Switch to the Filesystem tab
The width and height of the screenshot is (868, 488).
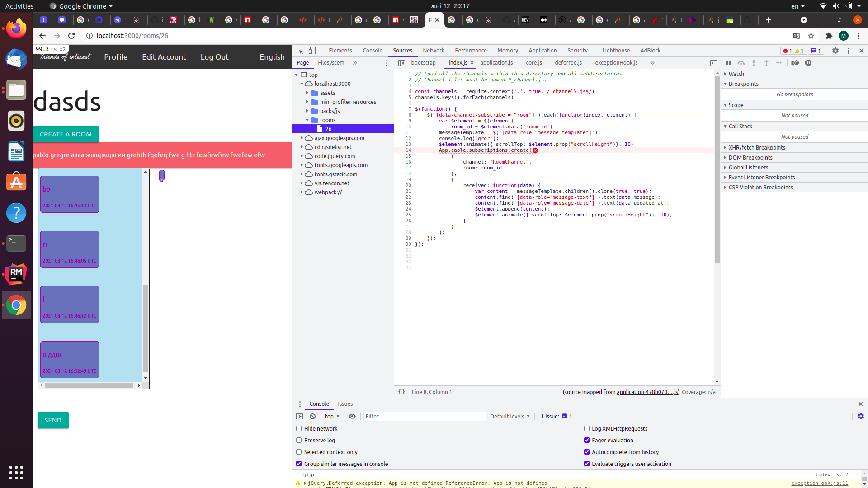(331, 62)
